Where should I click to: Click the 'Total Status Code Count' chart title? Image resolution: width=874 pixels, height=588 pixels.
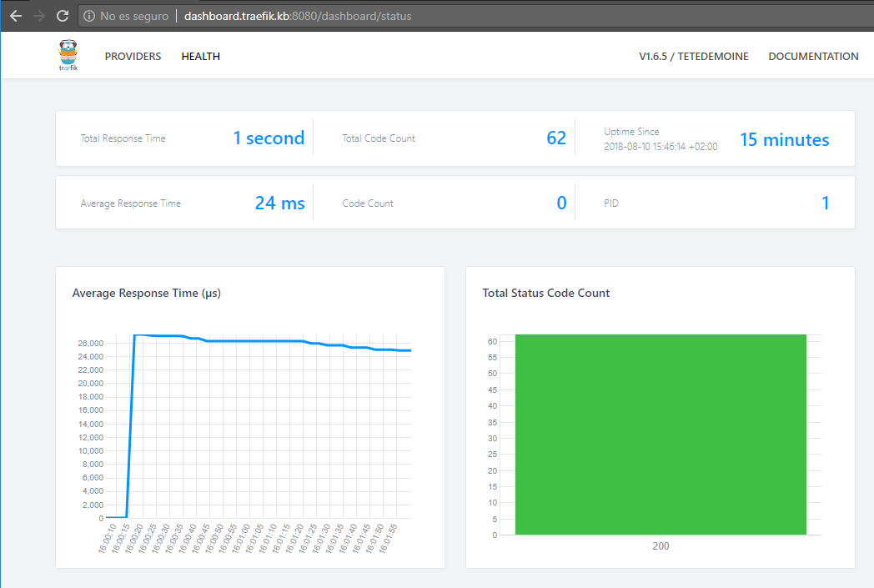(x=545, y=293)
